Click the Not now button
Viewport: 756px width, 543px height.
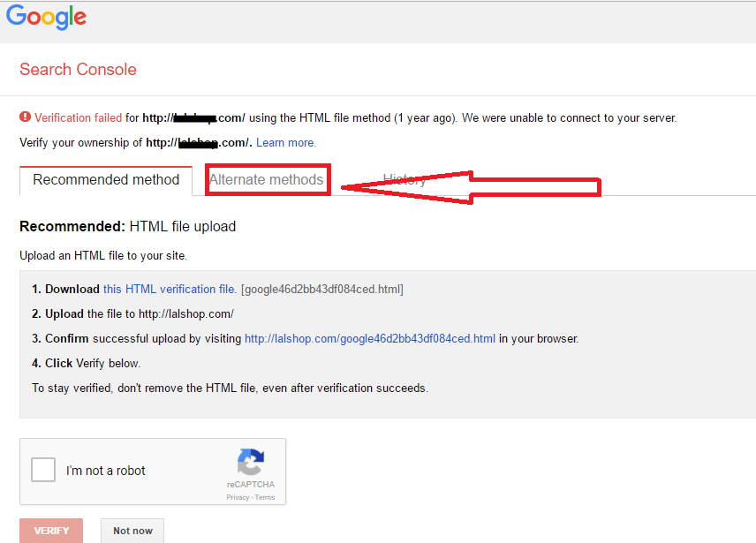click(x=132, y=531)
